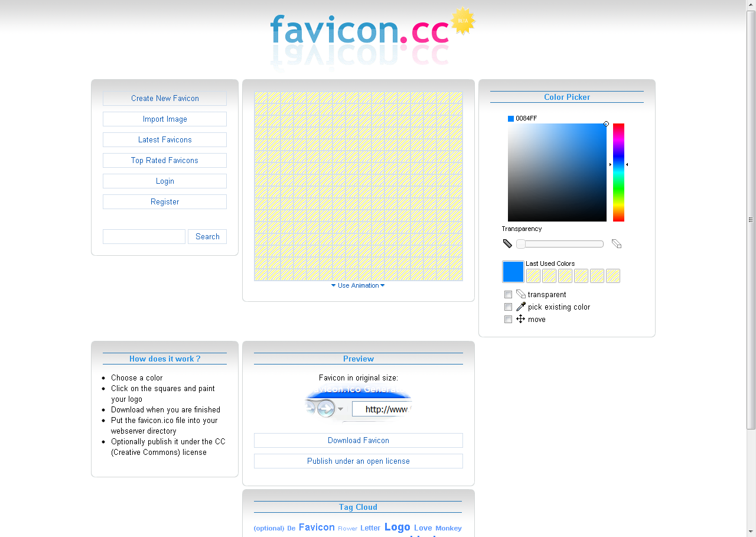Click the Tag Cloud heading
The height and width of the screenshot is (537, 756).
point(358,507)
